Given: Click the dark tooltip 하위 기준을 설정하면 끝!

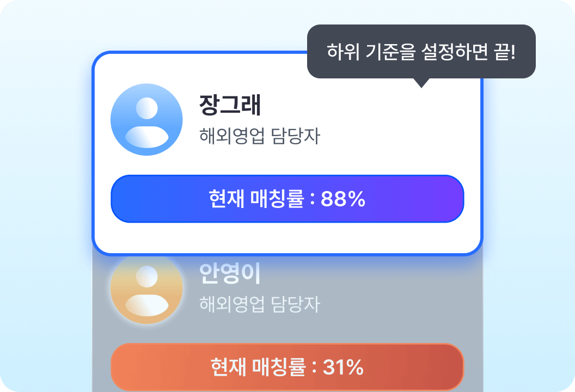Looking at the screenshot, I should pos(421,52).
